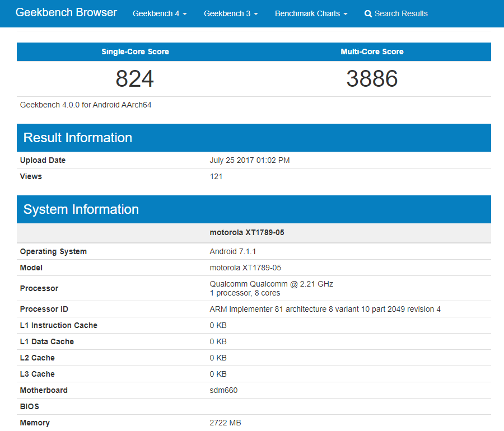Expand the Geekbench 3 dropdown menu

pyautogui.click(x=231, y=13)
